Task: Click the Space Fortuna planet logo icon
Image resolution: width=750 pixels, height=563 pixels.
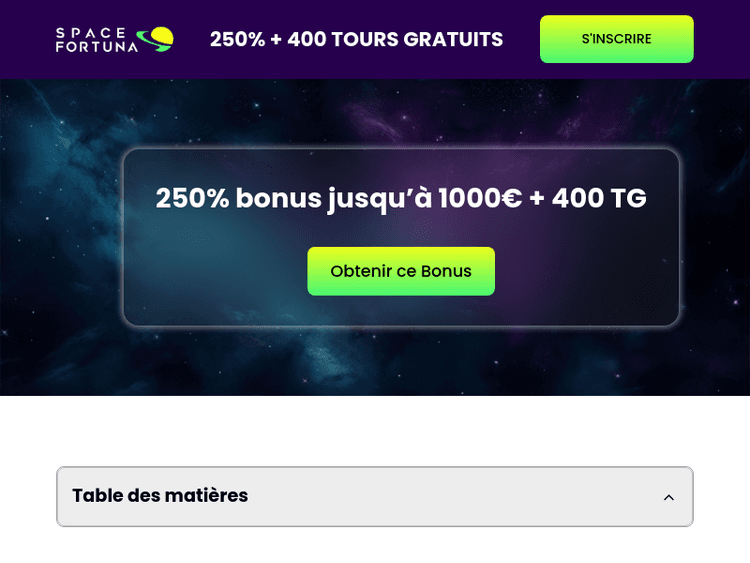Action: click(x=156, y=39)
